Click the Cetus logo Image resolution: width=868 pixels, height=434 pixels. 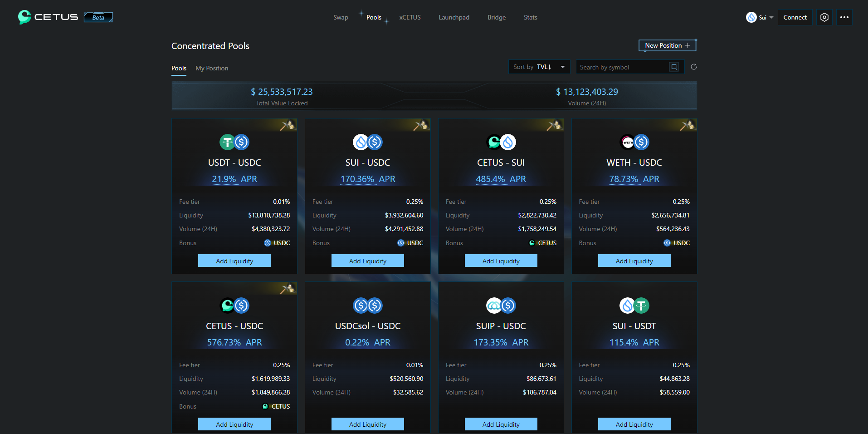tap(48, 17)
